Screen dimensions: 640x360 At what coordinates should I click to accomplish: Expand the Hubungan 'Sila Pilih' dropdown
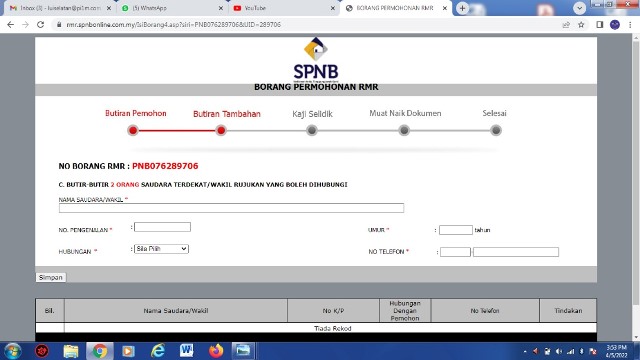[x=161, y=249]
